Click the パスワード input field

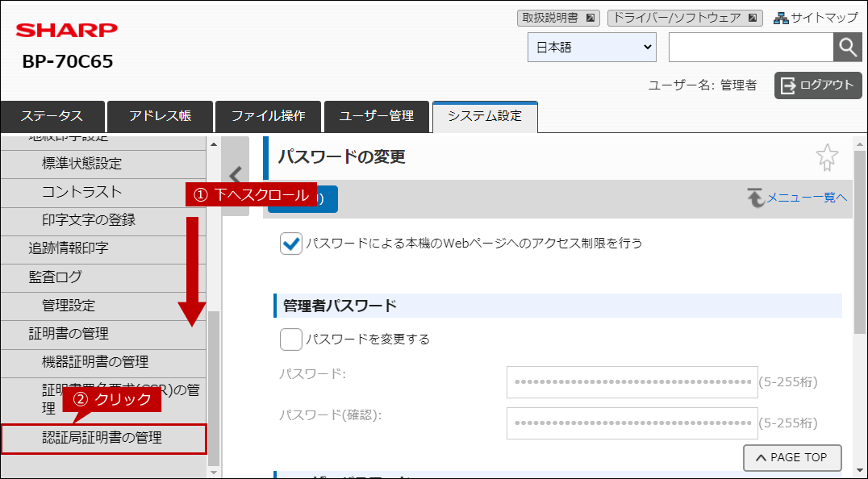[x=632, y=382]
